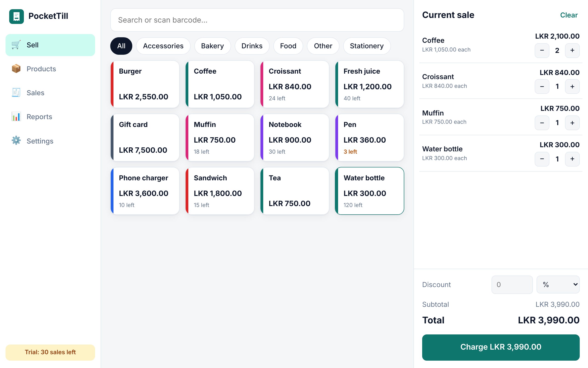Screen dimensions: 588x368
Task: Focus the search or scan barcode field
Action: (x=257, y=20)
